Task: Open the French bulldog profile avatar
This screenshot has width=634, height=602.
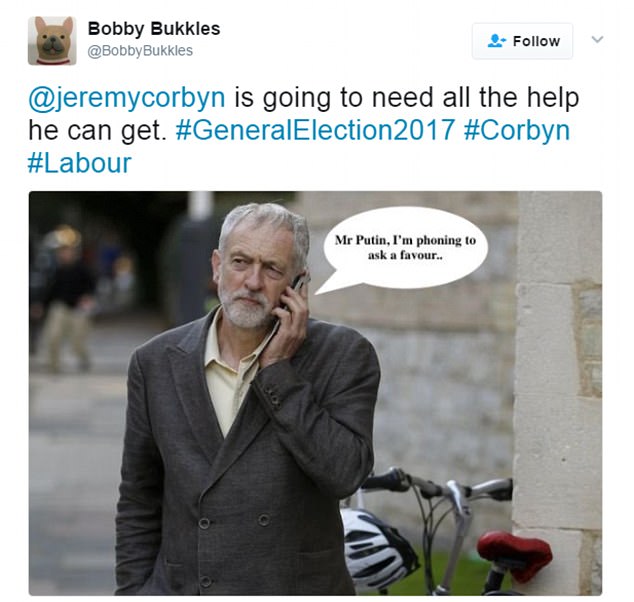Action: click(x=52, y=40)
